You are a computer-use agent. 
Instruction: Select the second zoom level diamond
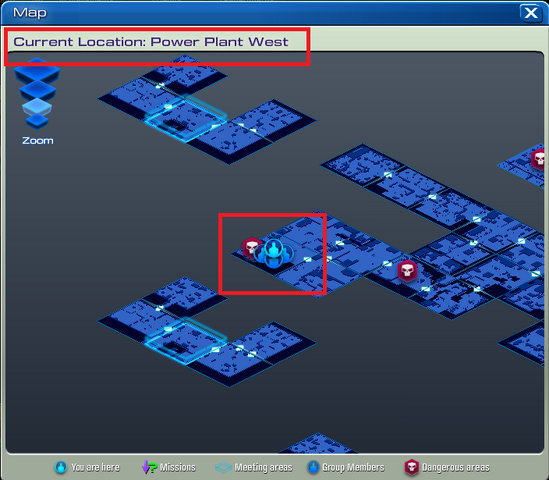click(37, 90)
